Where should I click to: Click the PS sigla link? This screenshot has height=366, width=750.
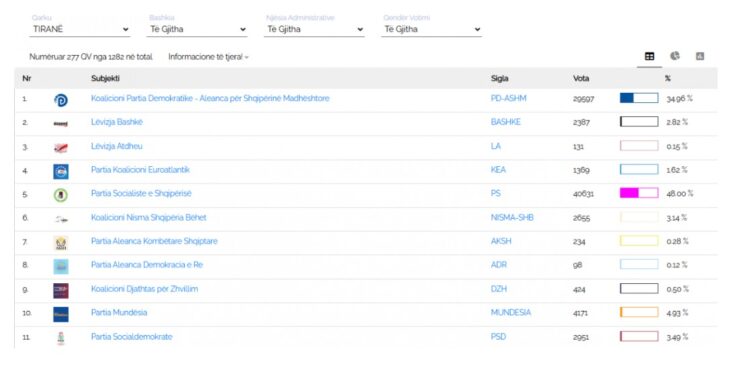[x=496, y=193]
